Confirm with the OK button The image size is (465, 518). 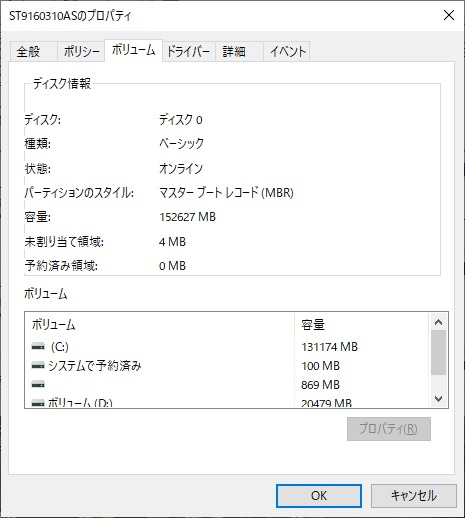click(319, 496)
